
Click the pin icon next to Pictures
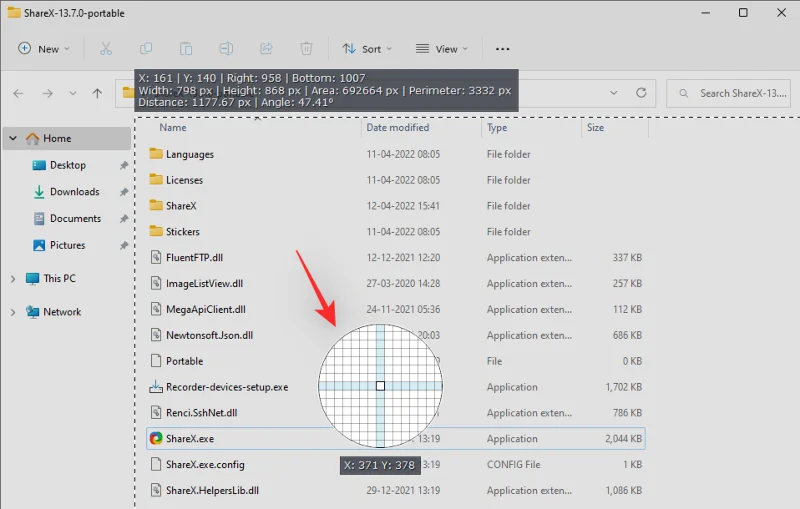(123, 245)
